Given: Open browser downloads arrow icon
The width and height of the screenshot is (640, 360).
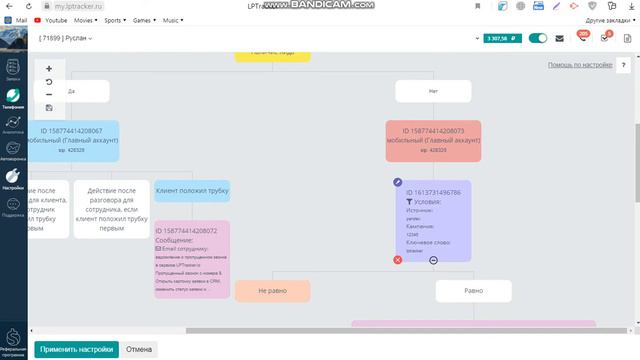Looking at the screenshot, I should point(631,6).
